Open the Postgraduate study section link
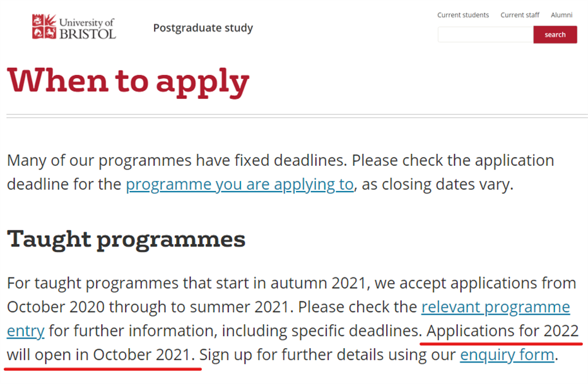The image size is (588, 384). [x=203, y=28]
